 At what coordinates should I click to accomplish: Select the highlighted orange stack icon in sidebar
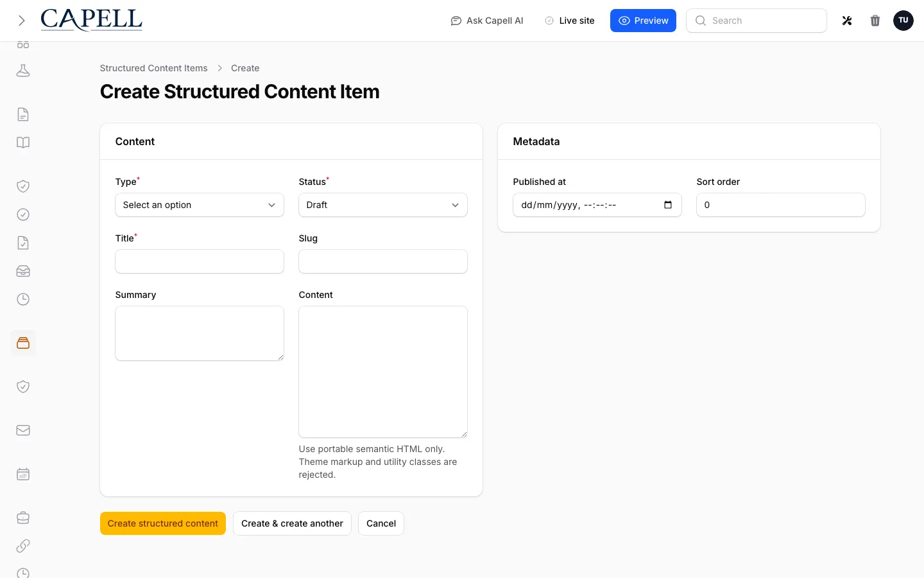tap(23, 343)
